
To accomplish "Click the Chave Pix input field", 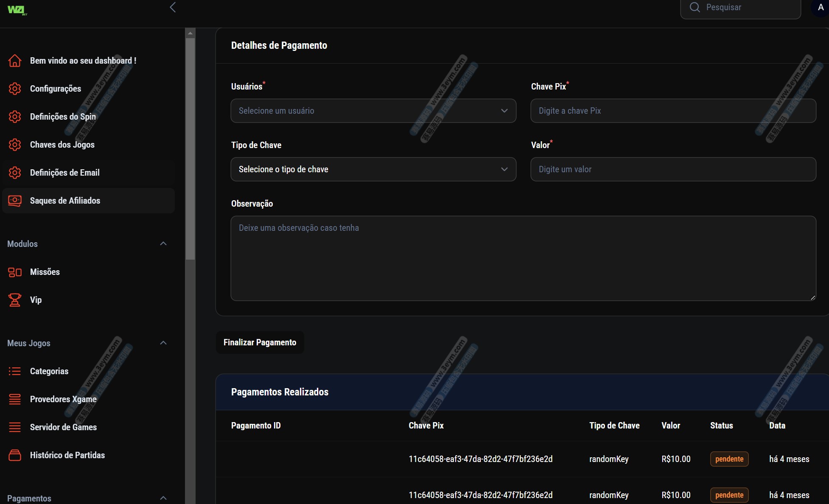I will (x=673, y=111).
